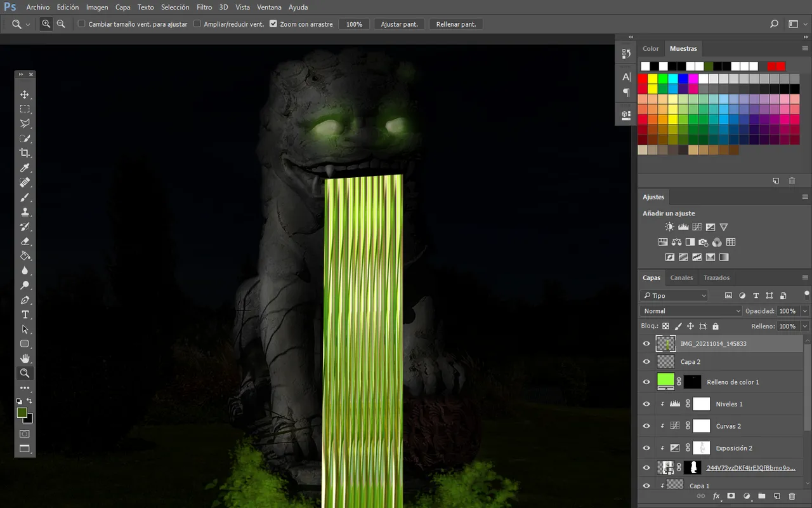The image size is (812, 508).
Task: Switch to the Canales tab
Action: 682,278
